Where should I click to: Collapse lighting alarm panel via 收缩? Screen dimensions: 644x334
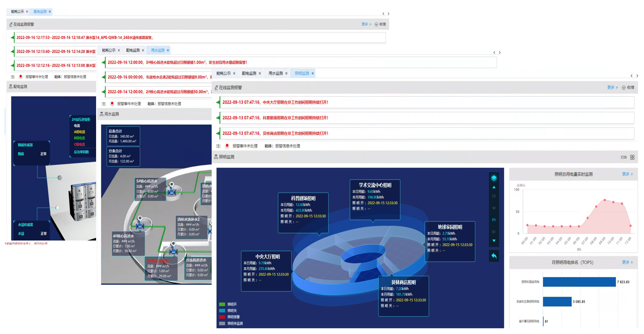click(x=628, y=88)
